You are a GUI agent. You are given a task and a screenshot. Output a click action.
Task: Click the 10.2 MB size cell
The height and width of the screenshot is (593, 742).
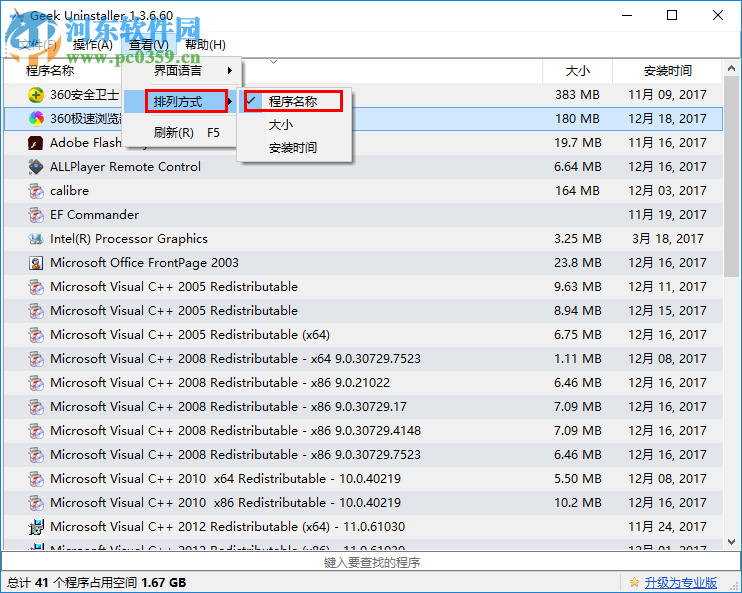click(x=578, y=503)
